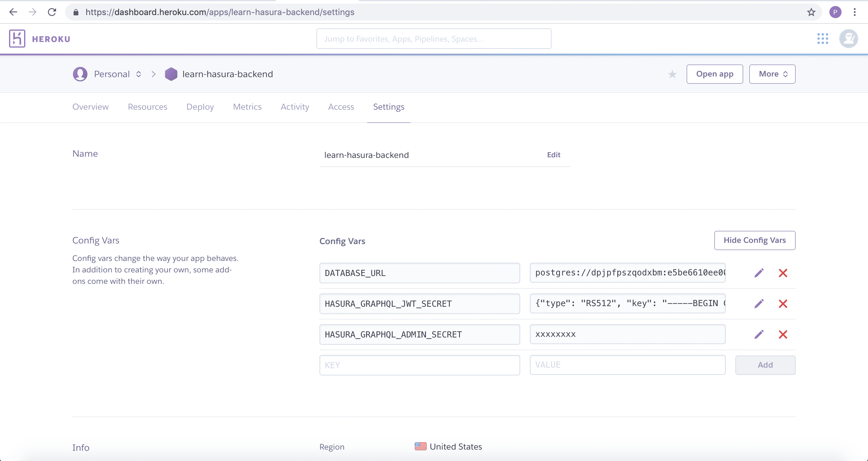Viewport: 868px width, 461px height.
Task: Click the browser forward arrow
Action: coord(32,12)
